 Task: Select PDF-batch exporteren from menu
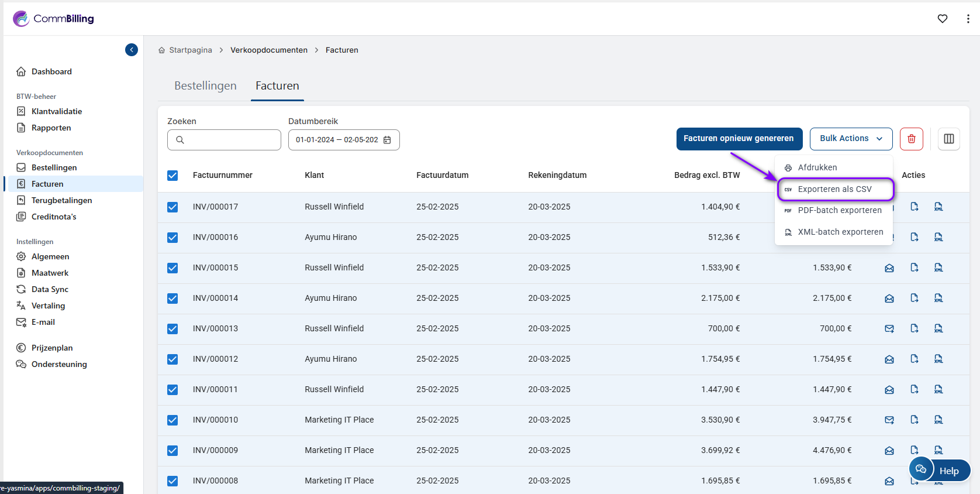(839, 210)
